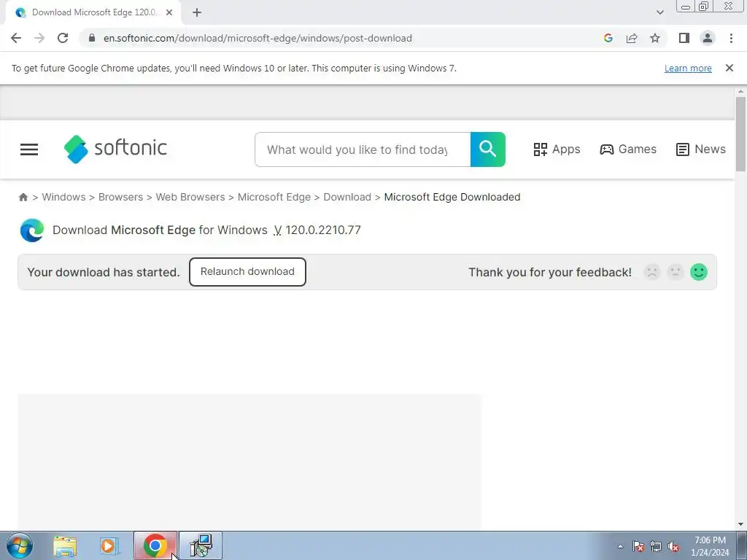Open Windows Explorer from the taskbar

pos(65,546)
